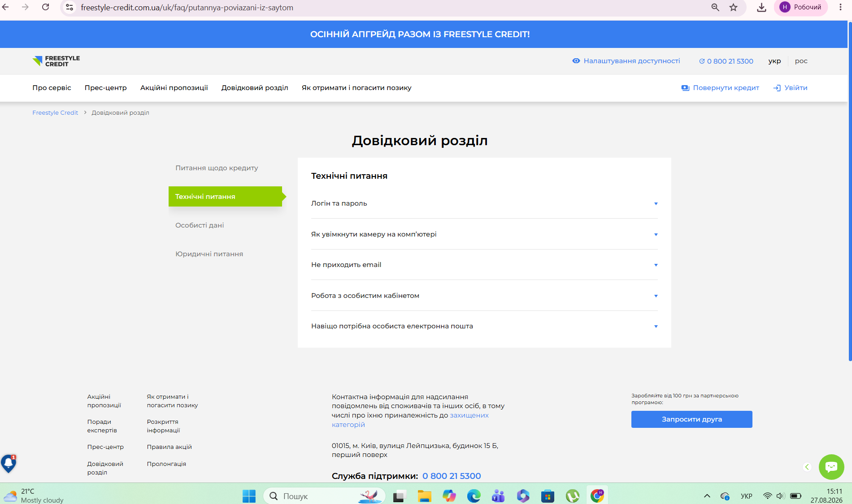Open footer Пролонгація link
852x504 pixels.
point(166,464)
